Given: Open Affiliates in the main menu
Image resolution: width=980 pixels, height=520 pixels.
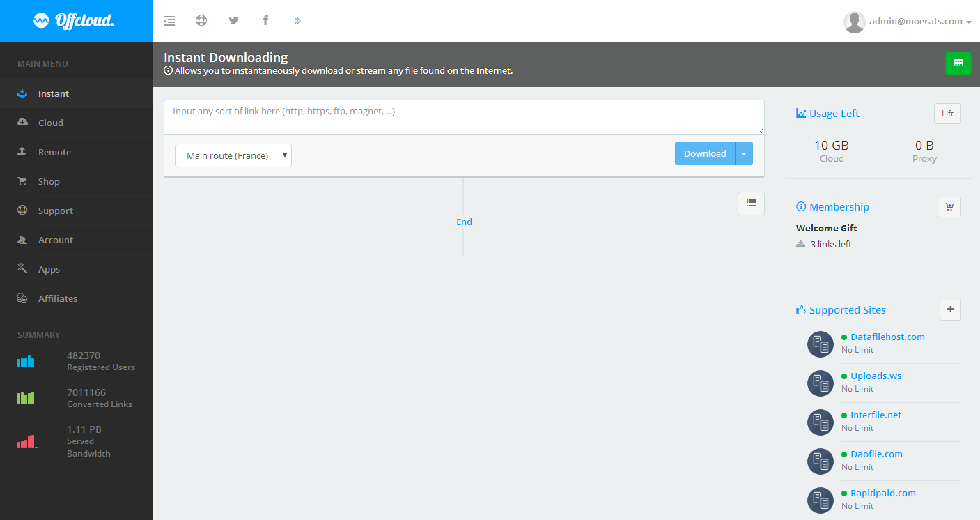Looking at the screenshot, I should pyautogui.click(x=77, y=298).
